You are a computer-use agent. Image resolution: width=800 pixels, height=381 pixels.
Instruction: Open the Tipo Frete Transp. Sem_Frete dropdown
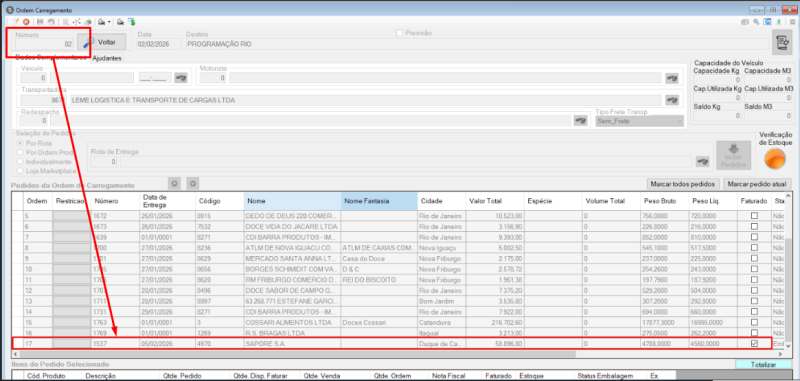[639, 121]
